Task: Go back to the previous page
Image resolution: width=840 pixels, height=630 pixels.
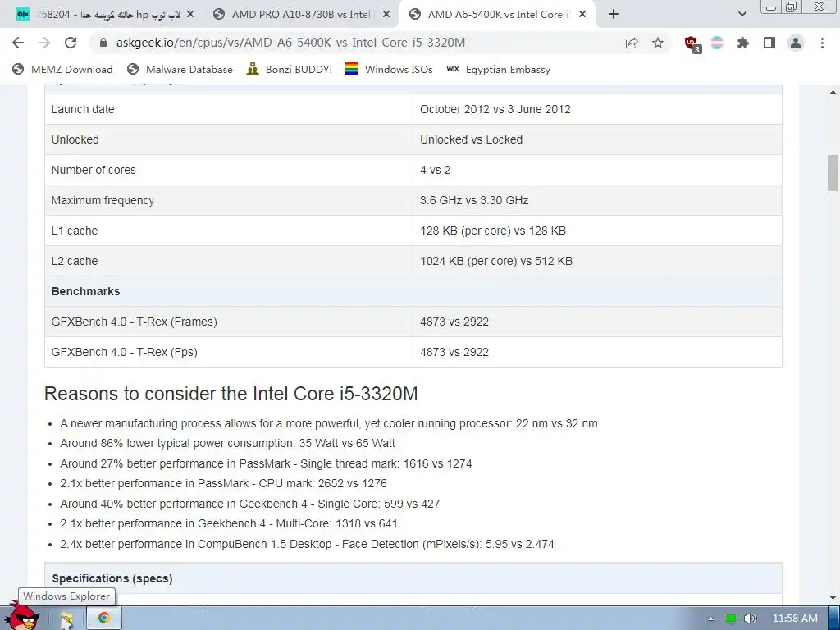Action: (18, 43)
